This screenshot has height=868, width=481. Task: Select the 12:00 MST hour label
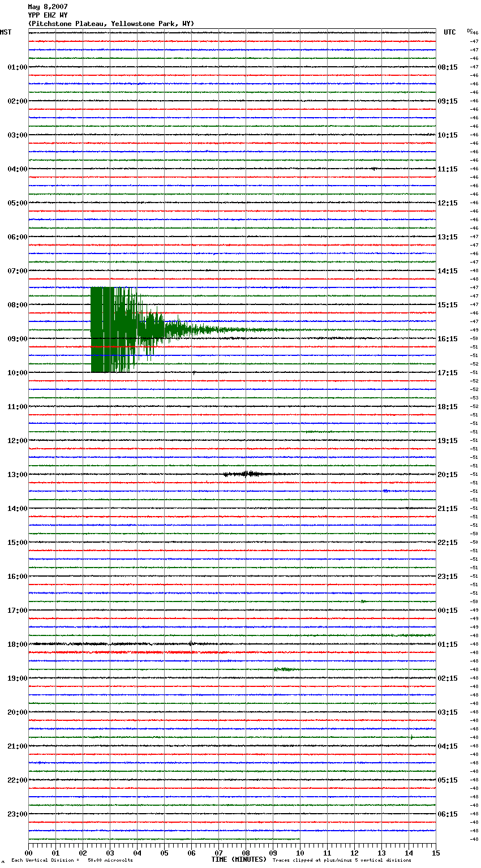tap(18, 441)
